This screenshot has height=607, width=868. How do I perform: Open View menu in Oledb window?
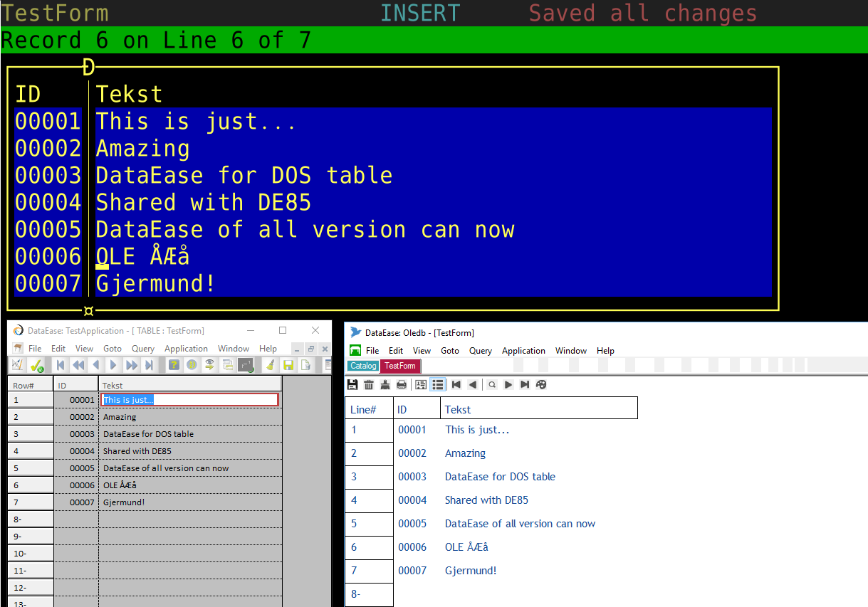point(422,351)
